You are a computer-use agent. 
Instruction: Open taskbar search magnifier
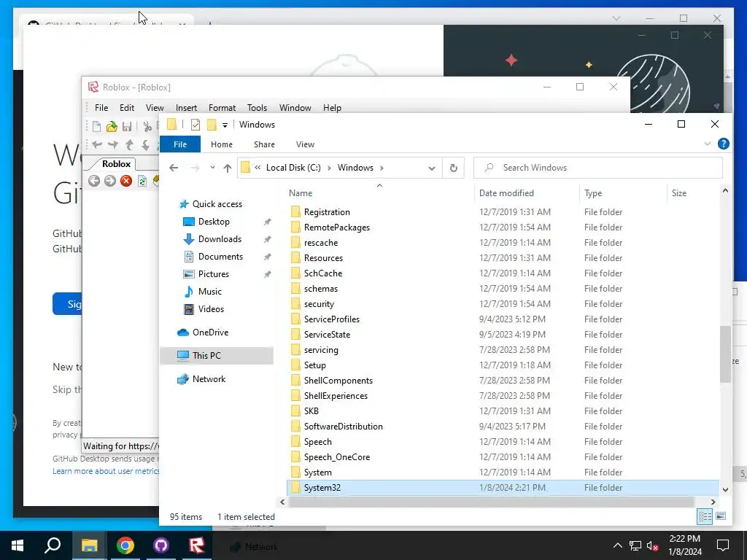click(x=53, y=545)
